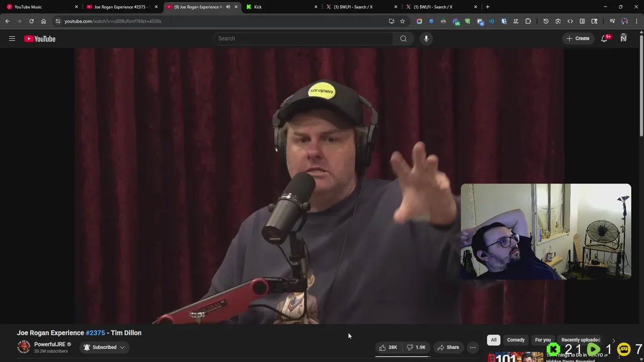Open the browser profile avatar

[624, 21]
